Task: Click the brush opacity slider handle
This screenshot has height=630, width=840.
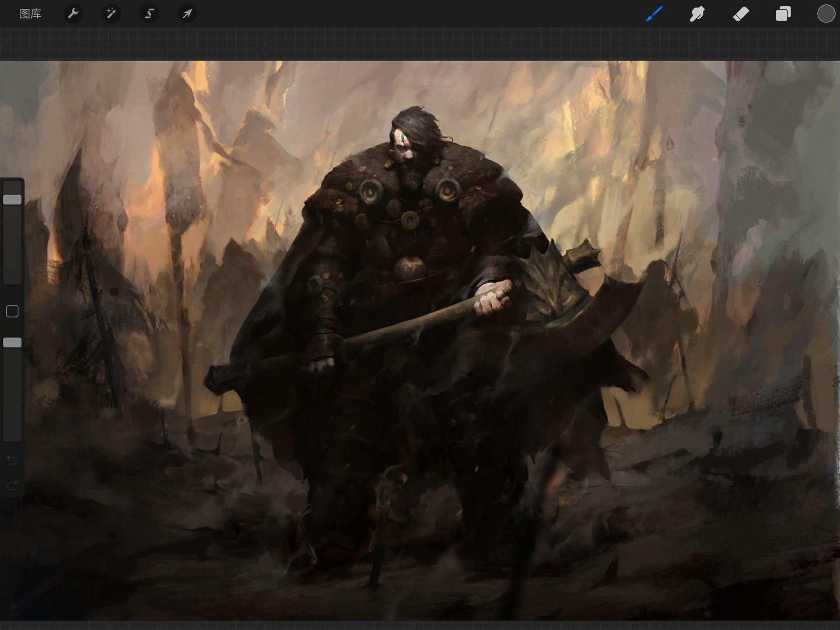Action: (12, 342)
